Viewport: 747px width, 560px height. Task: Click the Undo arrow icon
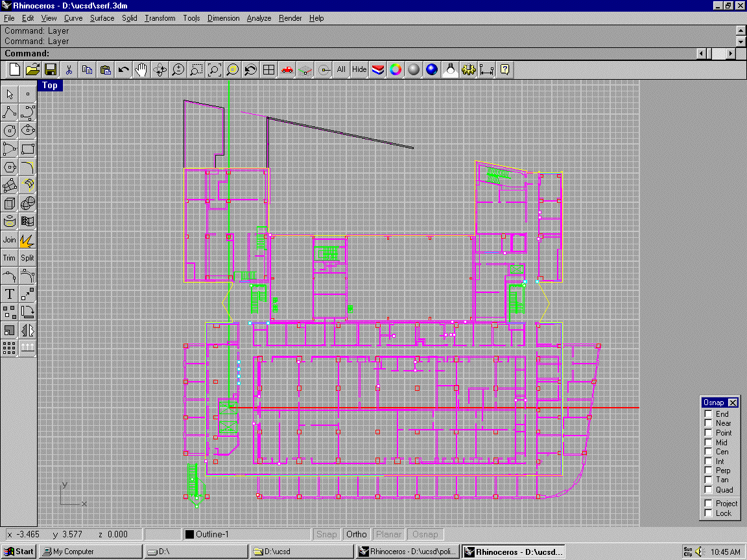tap(123, 69)
